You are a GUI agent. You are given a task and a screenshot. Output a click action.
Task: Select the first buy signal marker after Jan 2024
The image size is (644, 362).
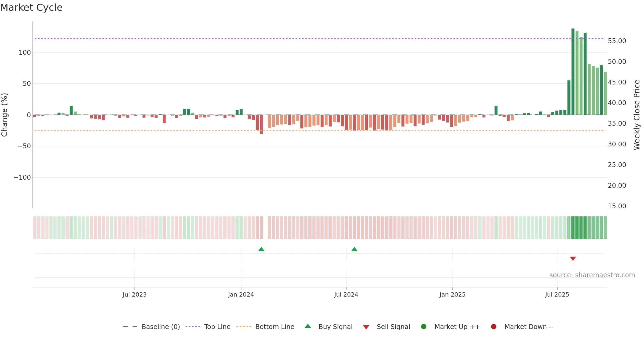coord(261,249)
